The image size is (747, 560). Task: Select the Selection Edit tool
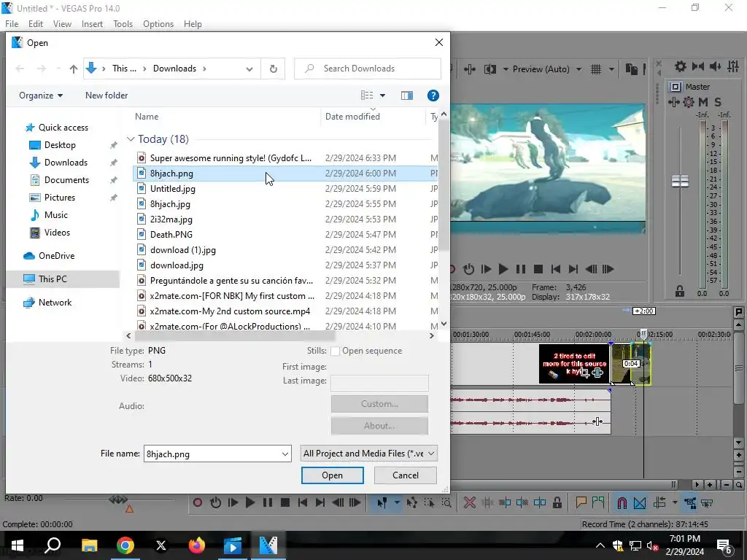point(429,502)
